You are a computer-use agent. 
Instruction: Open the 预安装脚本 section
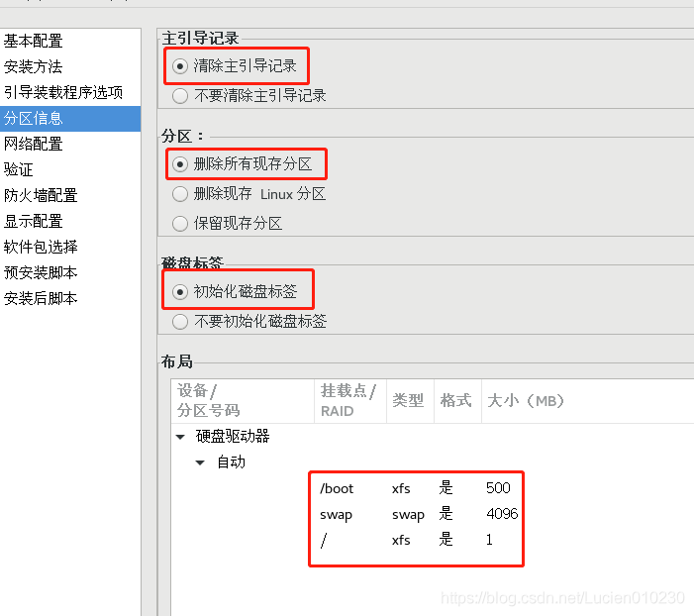point(70,272)
